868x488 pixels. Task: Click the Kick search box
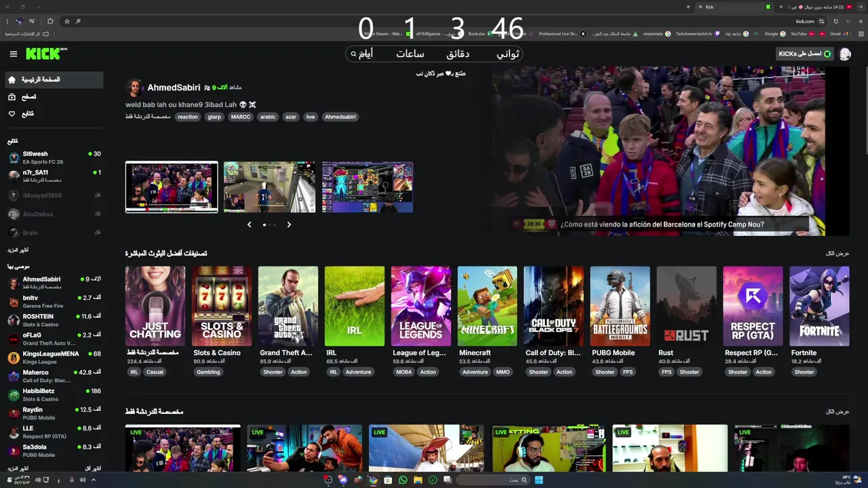point(434,54)
